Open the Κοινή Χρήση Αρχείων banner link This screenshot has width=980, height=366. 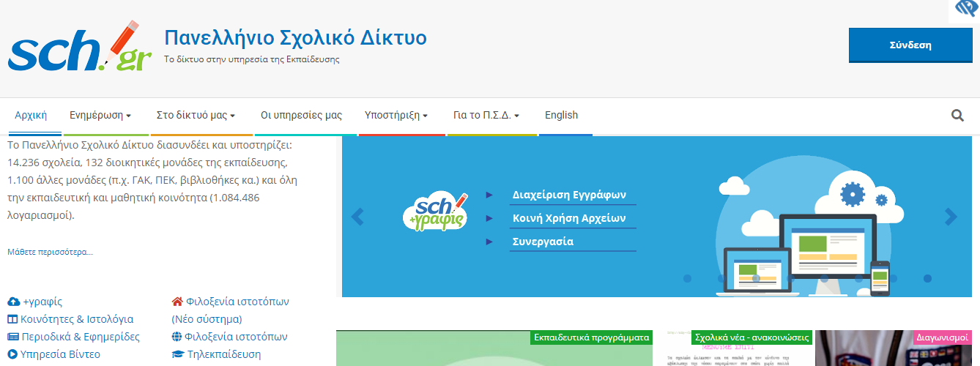pos(569,218)
